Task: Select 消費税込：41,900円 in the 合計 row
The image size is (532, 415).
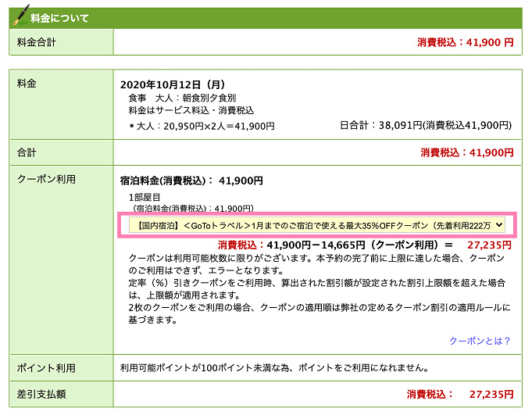Action: (467, 152)
